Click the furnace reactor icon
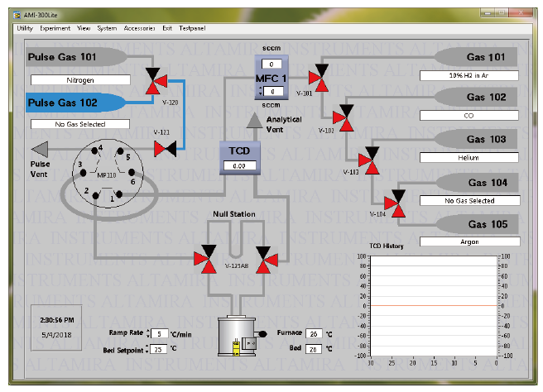Image resolution: width=543 pixels, height=392 pixels. 235,337
